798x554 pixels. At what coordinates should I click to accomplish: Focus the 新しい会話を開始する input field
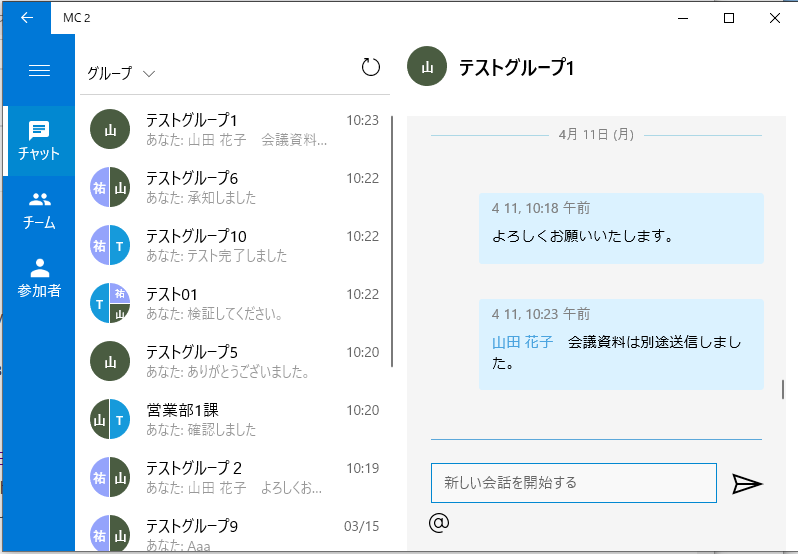(573, 483)
